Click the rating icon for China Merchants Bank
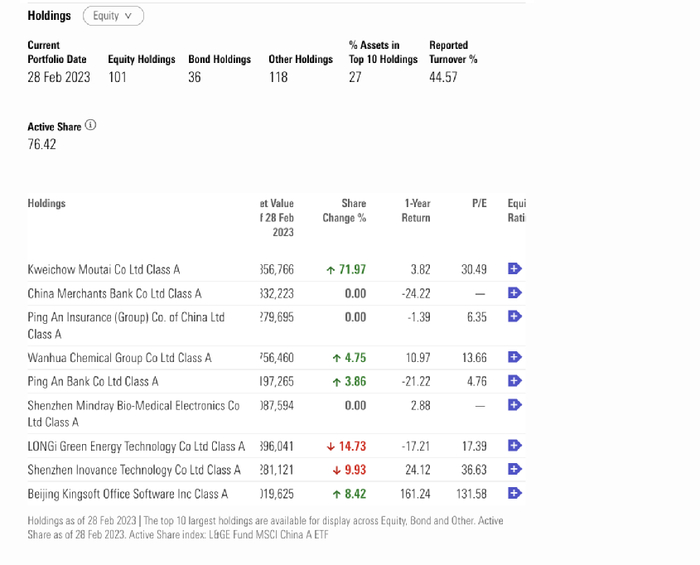The width and height of the screenshot is (700, 565). (515, 293)
